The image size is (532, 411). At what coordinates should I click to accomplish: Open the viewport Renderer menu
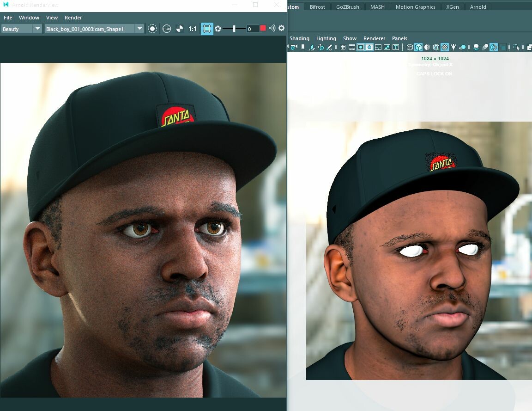pos(374,38)
